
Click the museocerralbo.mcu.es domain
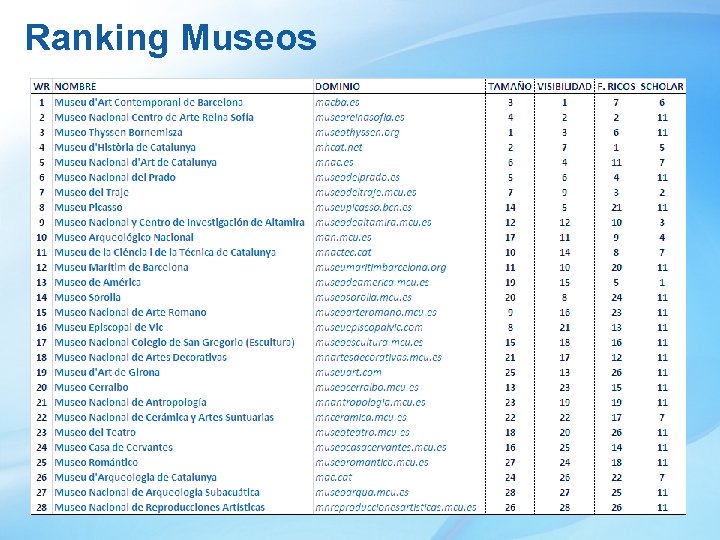click(x=367, y=388)
